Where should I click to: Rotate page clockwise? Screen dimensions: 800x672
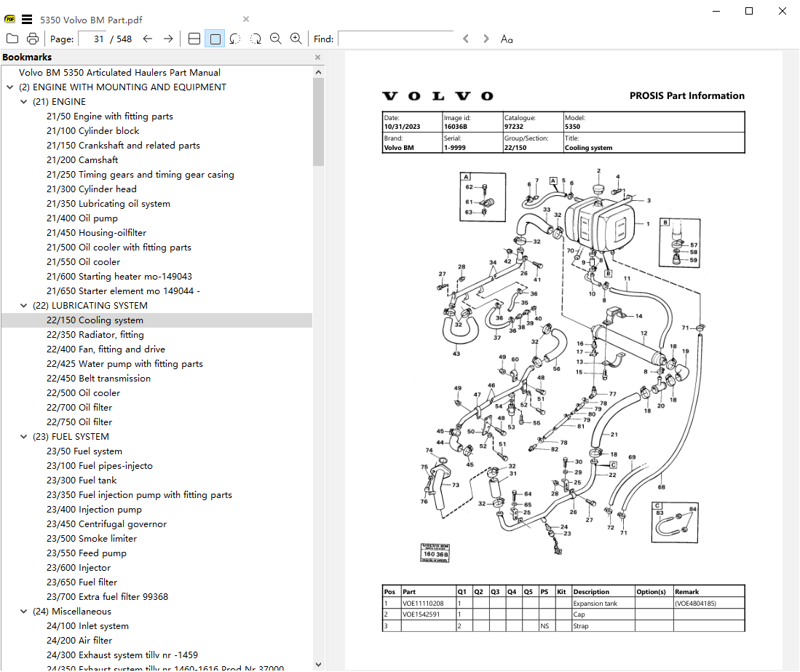click(256, 39)
